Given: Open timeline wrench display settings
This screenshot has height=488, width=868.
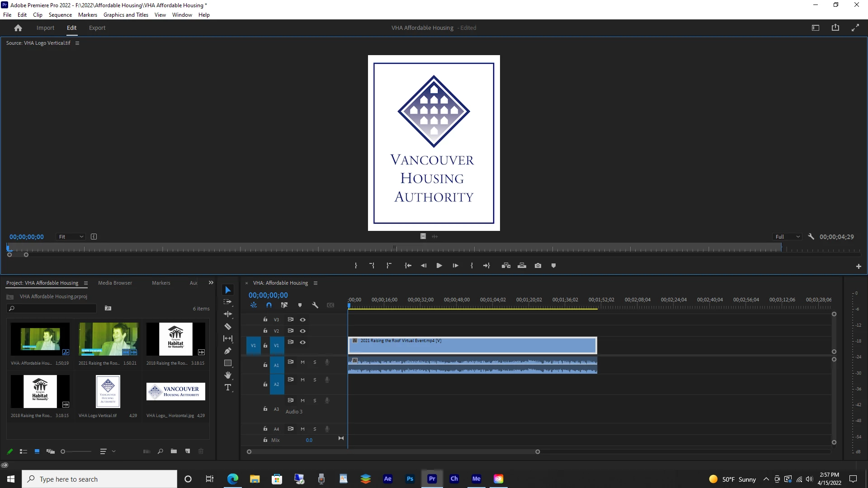Looking at the screenshot, I should [x=315, y=305].
